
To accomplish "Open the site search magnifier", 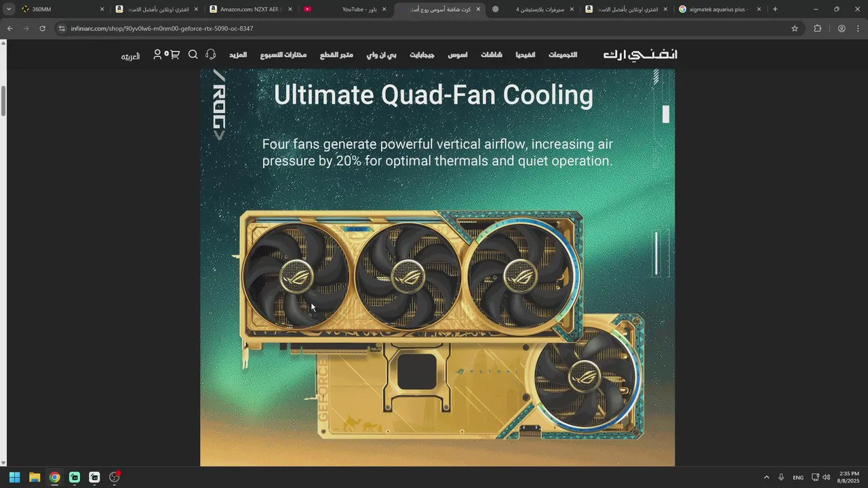I will tap(193, 54).
